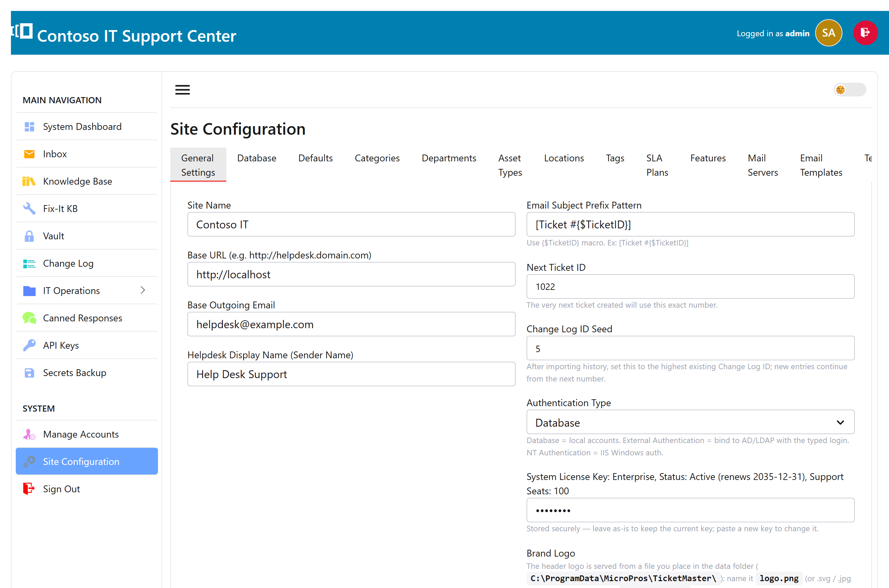Viewport: 889px width, 588px height.
Task: Click the 'logo.png' filename text
Action: click(779, 578)
